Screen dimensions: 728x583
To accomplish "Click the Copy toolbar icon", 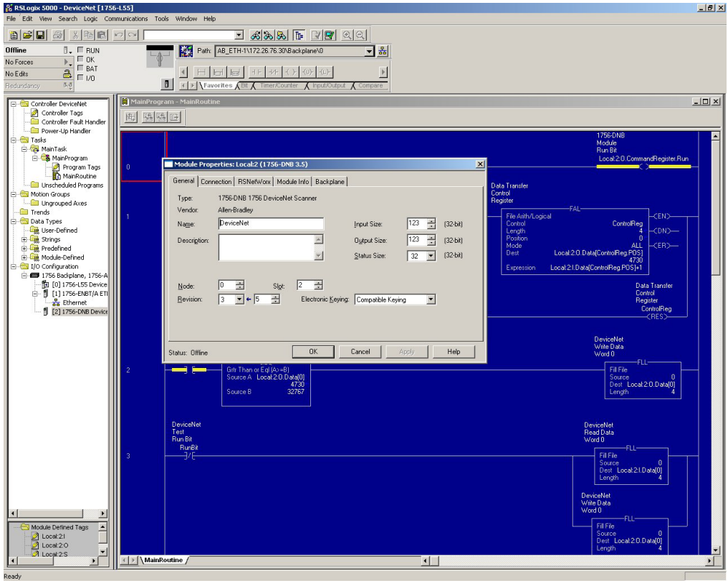I will coord(89,35).
